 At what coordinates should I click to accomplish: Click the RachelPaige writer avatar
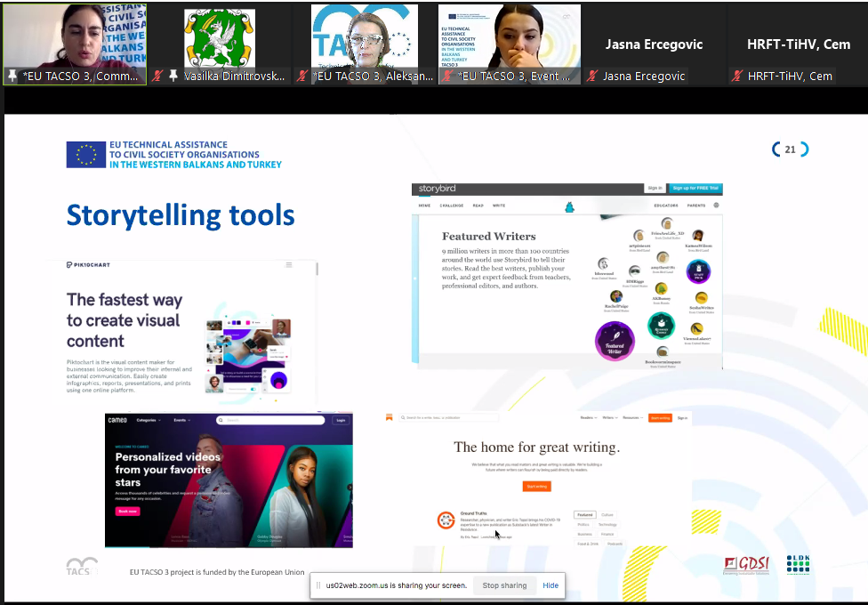point(615,296)
